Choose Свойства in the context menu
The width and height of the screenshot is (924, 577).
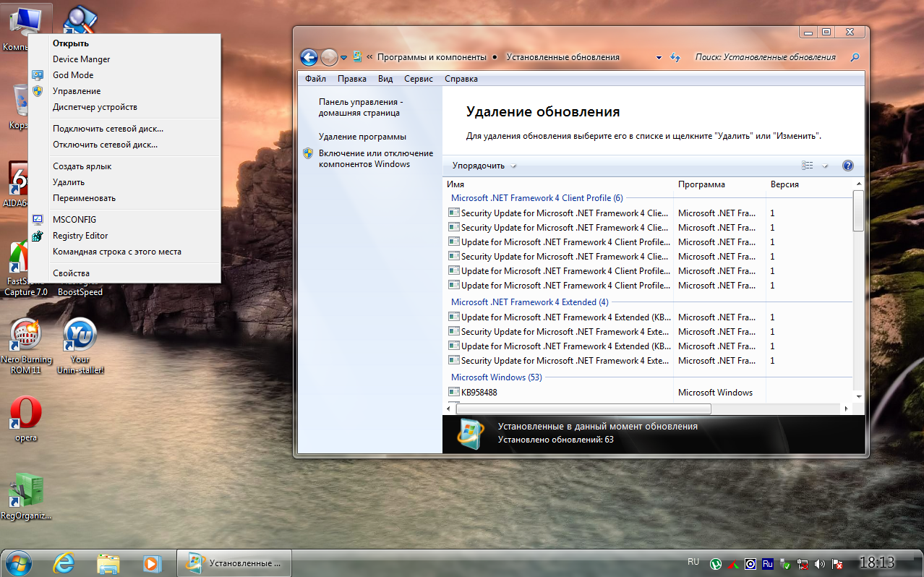click(124, 273)
